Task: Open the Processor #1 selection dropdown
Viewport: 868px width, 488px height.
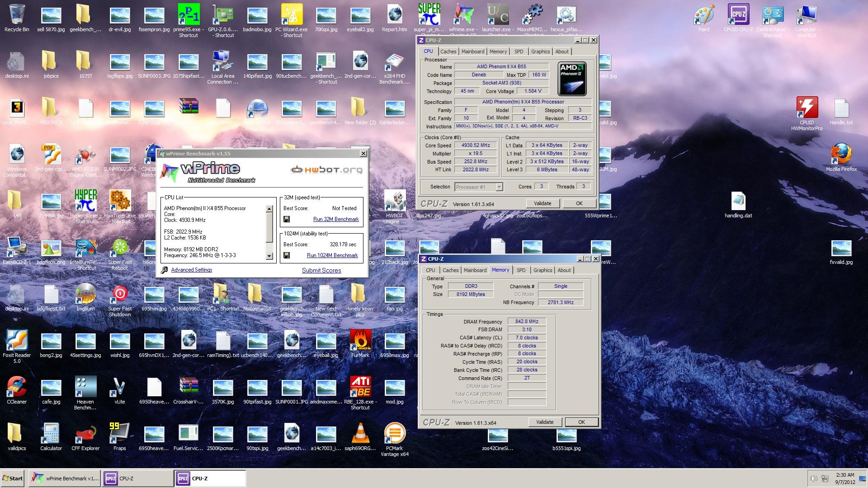Action: click(479, 187)
